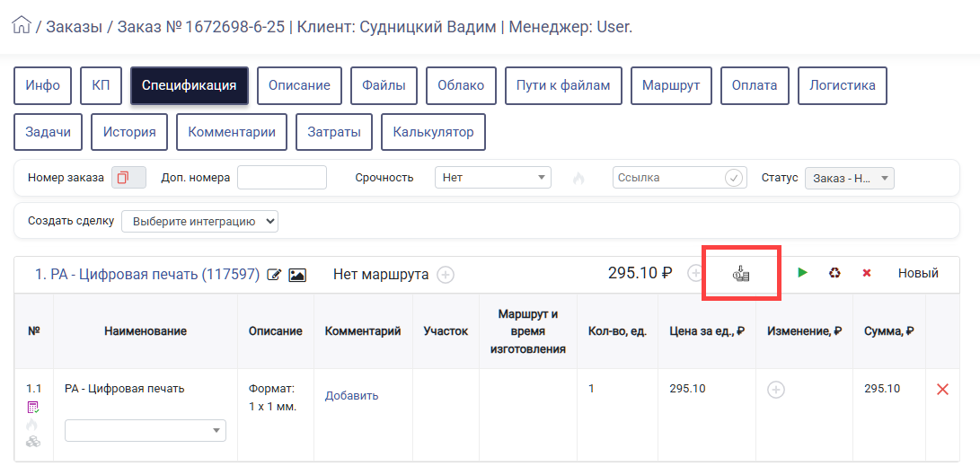Select the Спецификация tab
Viewport: 980px width, 475px height.
190,85
